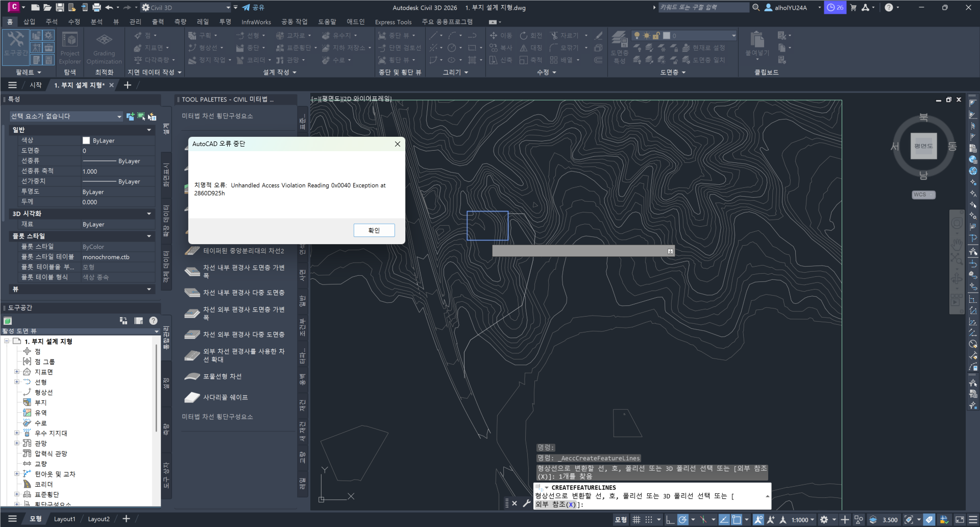
Task: Switch to the Layout1 tab
Action: [x=65, y=519]
